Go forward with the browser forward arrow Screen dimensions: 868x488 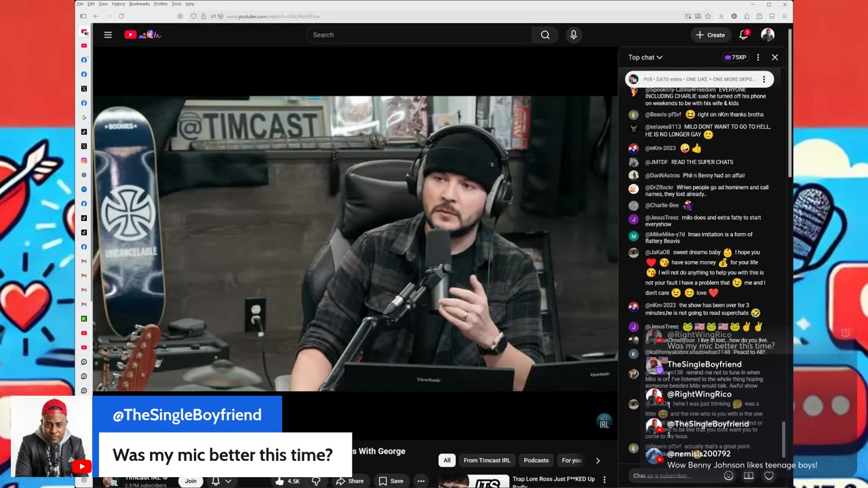pyautogui.click(x=108, y=16)
